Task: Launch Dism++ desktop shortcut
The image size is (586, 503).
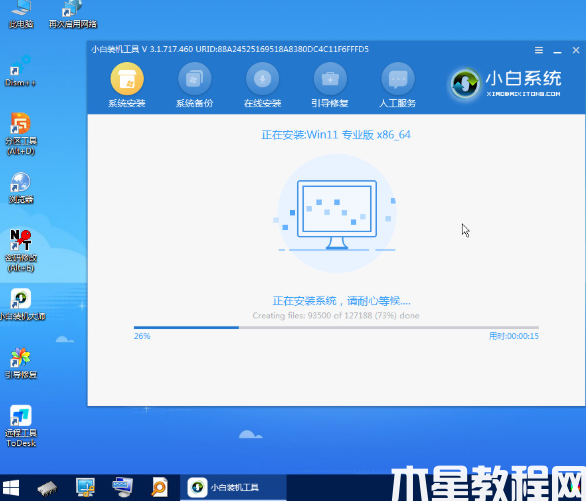Action: pos(20,71)
